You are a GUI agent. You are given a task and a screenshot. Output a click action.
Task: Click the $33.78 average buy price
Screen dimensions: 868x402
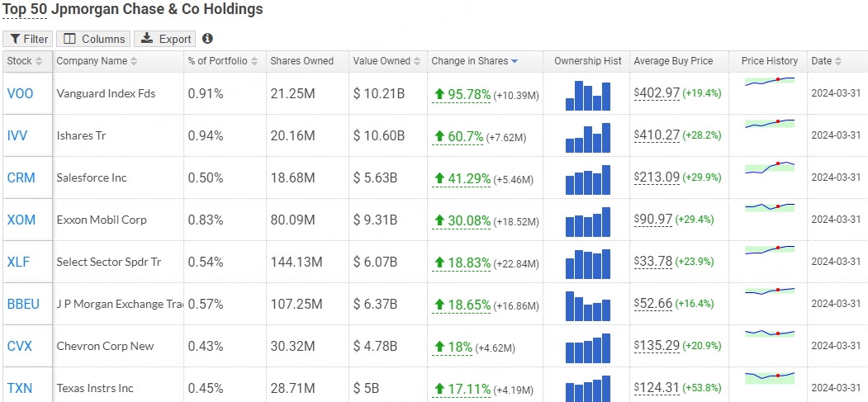point(653,262)
